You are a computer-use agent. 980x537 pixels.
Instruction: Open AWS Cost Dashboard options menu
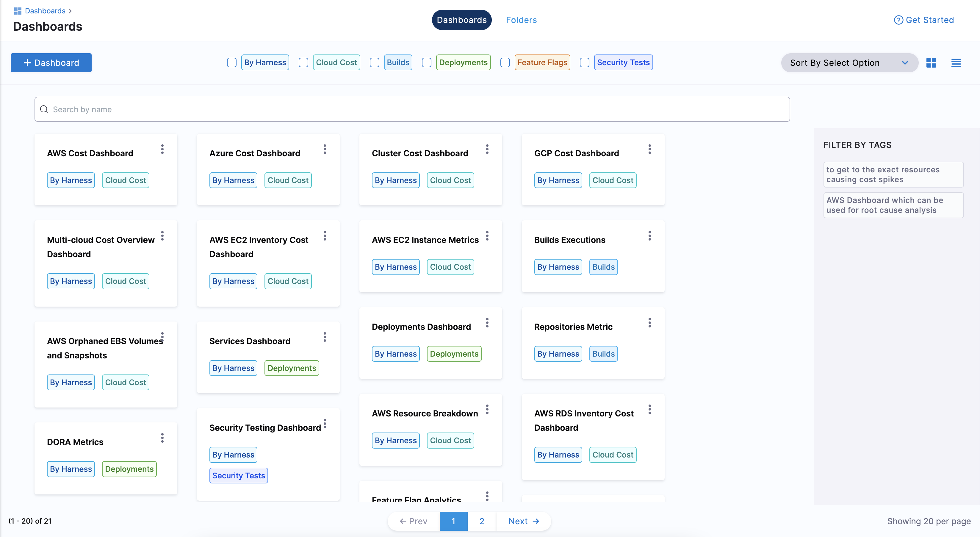(x=162, y=149)
